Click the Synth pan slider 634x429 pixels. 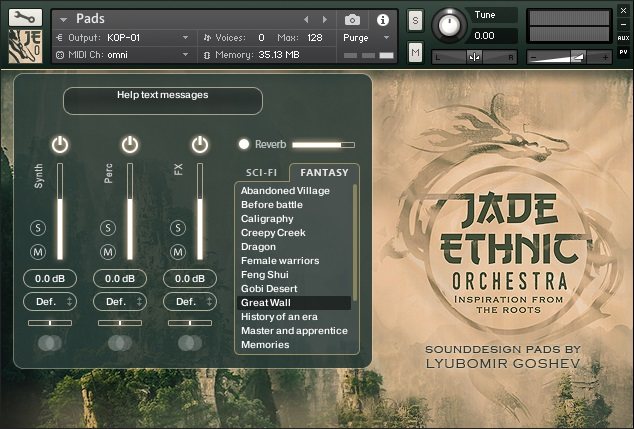tap(50, 323)
